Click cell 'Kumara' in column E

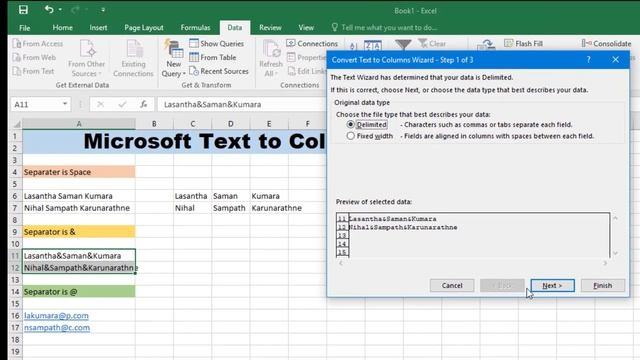coord(269,196)
